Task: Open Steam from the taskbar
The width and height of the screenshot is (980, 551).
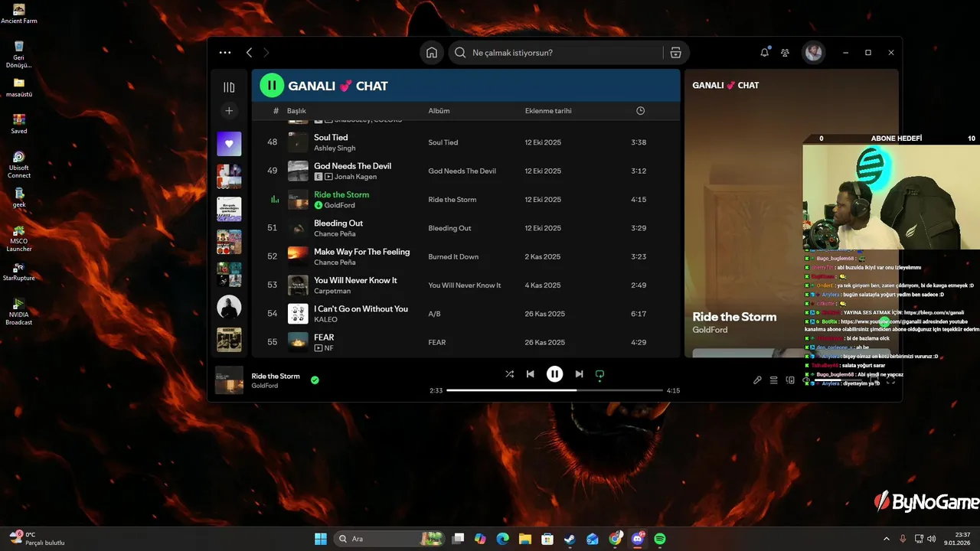Action: tap(570, 539)
